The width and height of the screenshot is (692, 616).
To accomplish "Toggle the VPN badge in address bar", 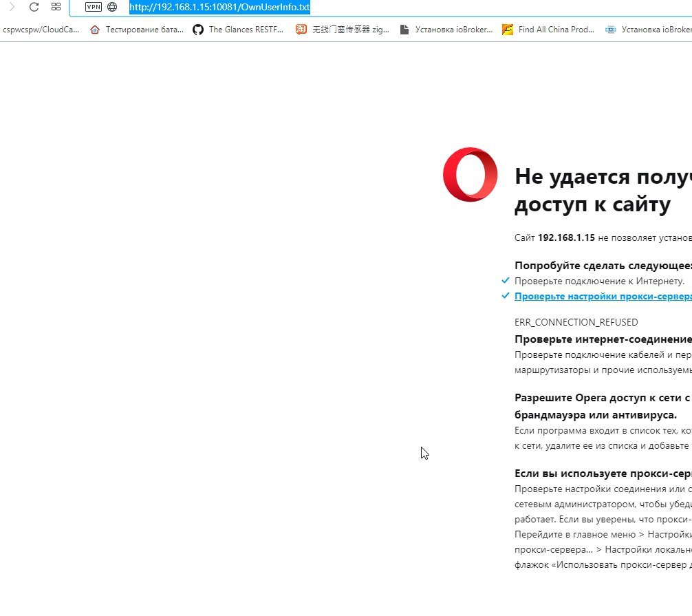I will [x=93, y=7].
